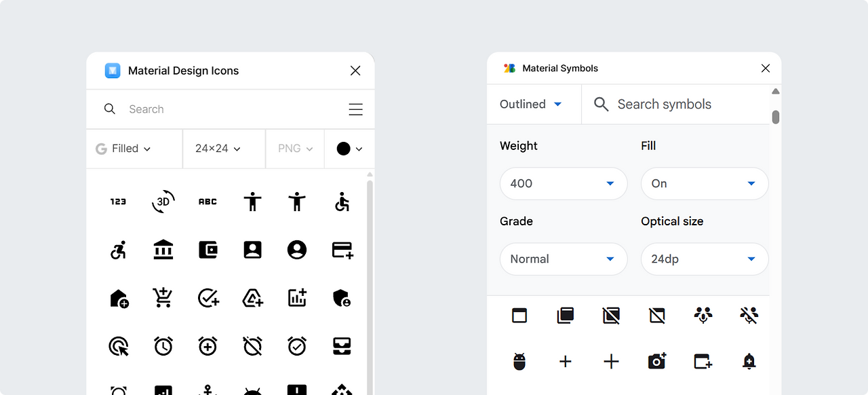Choose the ads click cursor icon
The image size is (868, 395).
click(119, 347)
